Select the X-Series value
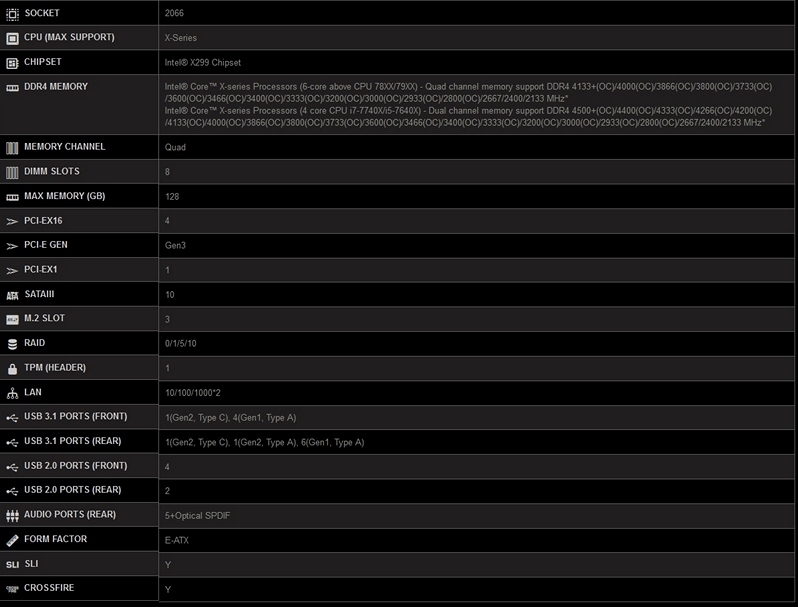798x607 pixels. click(181, 38)
